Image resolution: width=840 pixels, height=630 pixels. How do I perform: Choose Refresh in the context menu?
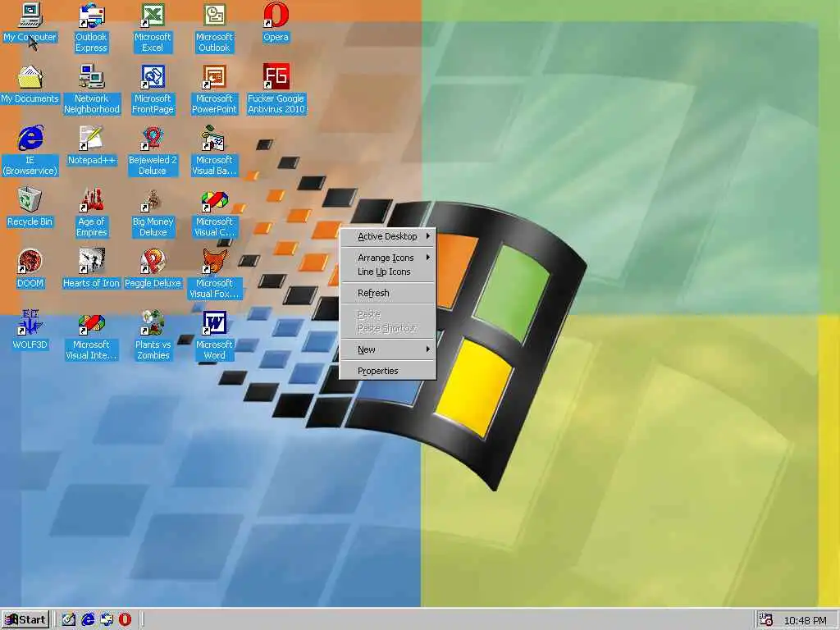coord(388,293)
